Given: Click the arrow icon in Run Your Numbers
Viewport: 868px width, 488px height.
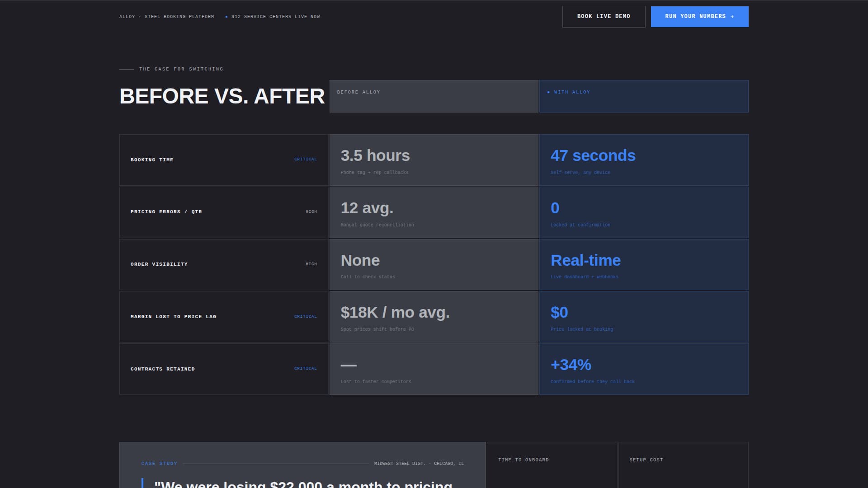Looking at the screenshot, I should tap(732, 17).
